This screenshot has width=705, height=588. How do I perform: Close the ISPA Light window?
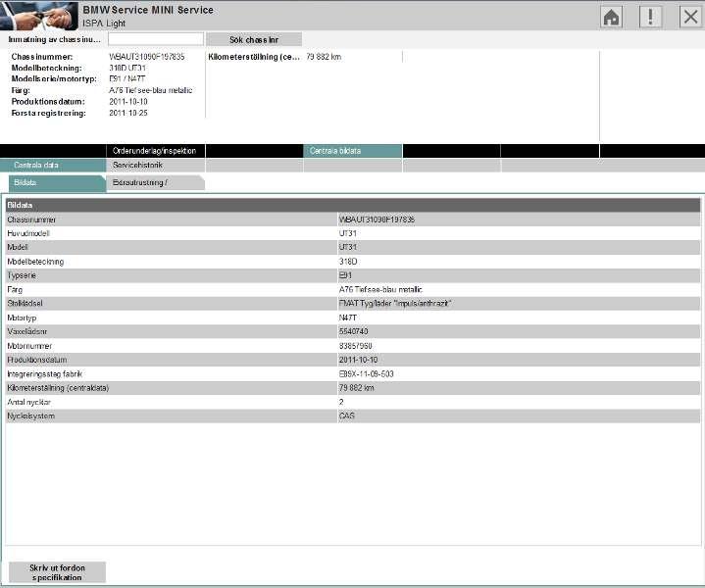coord(690,17)
